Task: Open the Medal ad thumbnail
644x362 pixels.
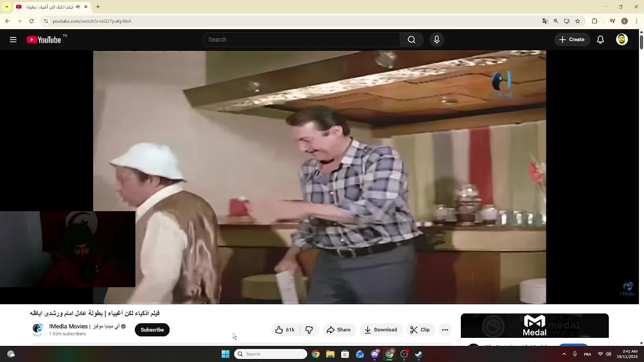Action: pos(535,326)
